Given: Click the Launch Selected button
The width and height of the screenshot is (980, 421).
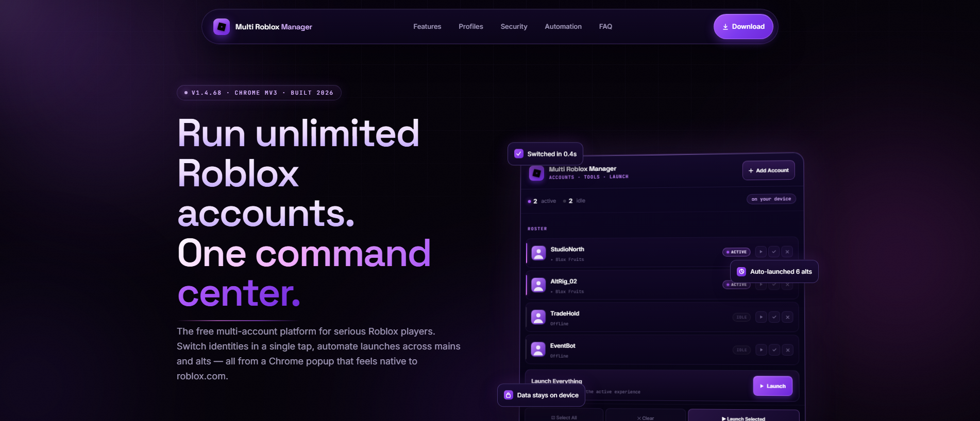Looking at the screenshot, I should click(x=744, y=416).
